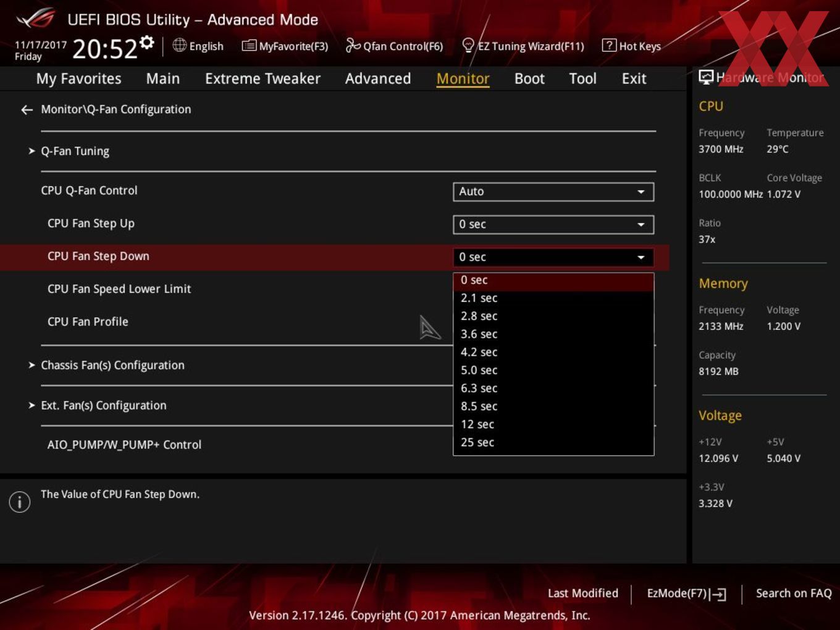Click the Hot Keys question mark icon
Viewport: 840px width, 630px height.
click(x=609, y=45)
